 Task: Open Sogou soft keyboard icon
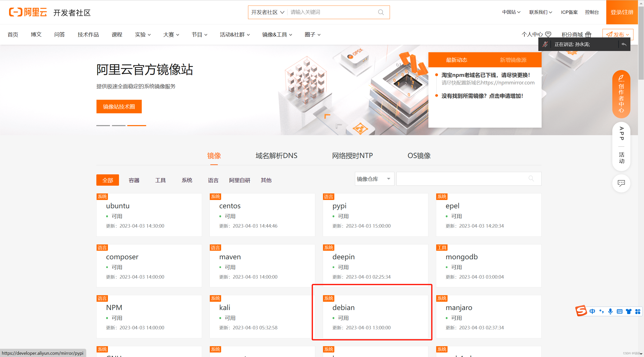point(620,312)
